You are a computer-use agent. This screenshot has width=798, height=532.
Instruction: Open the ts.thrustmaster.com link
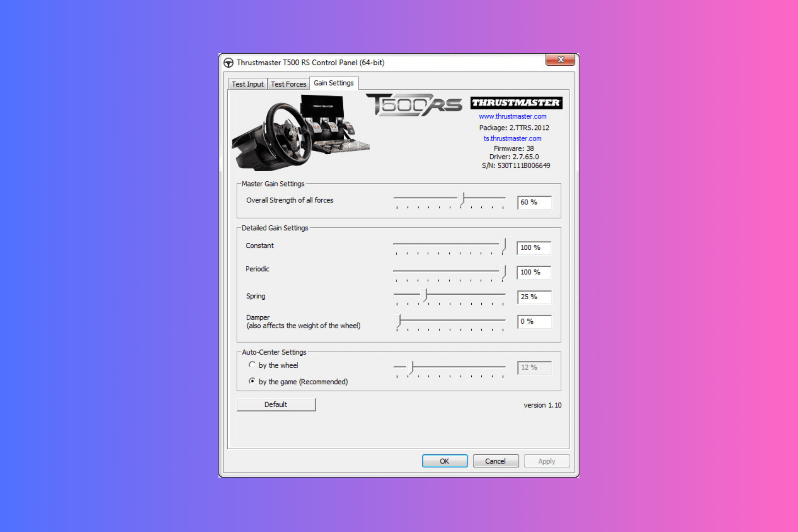[512, 138]
